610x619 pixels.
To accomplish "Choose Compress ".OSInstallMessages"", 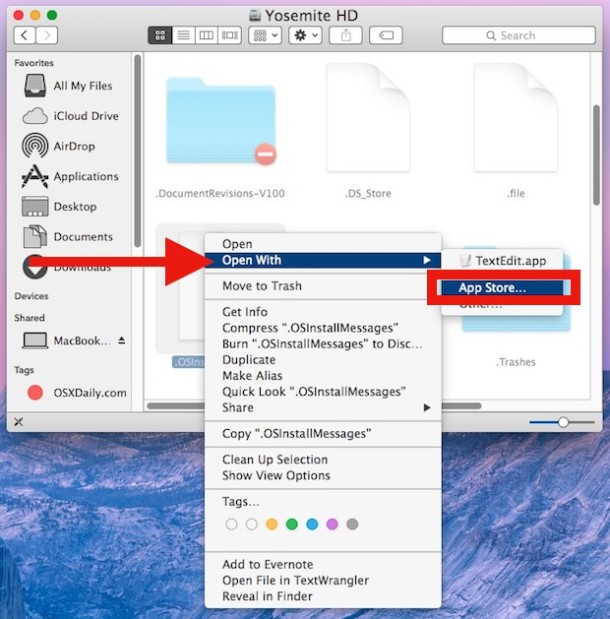I will 323,328.
